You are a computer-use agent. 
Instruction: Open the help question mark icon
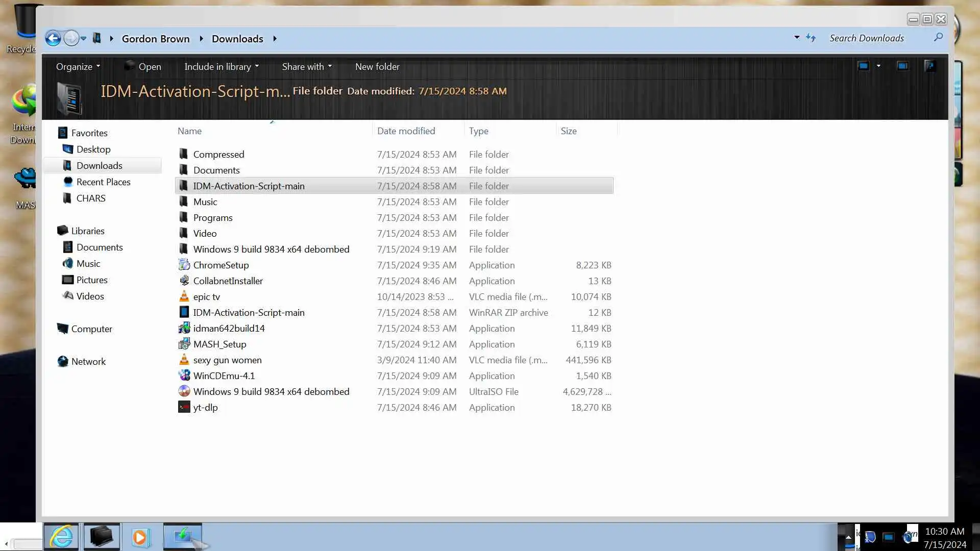click(x=930, y=66)
